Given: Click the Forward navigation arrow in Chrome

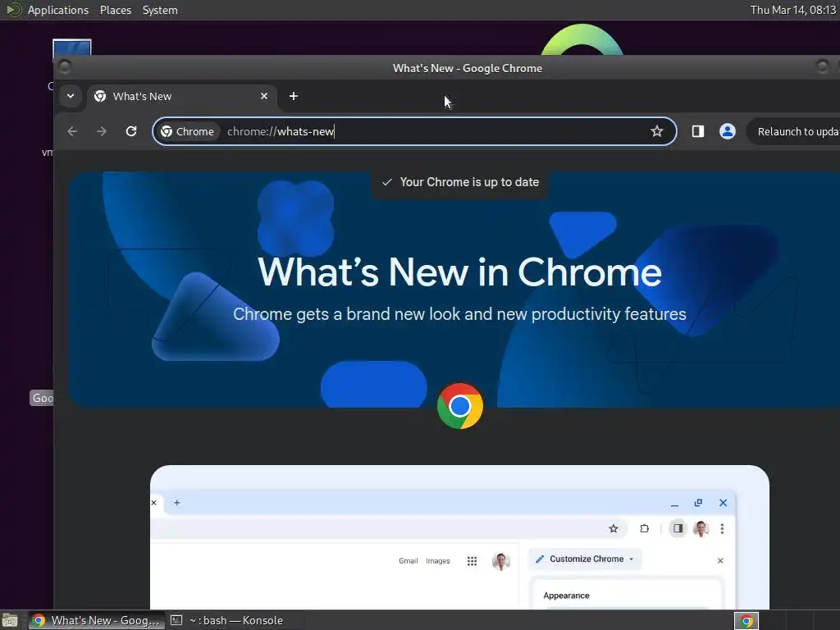Looking at the screenshot, I should (101, 131).
